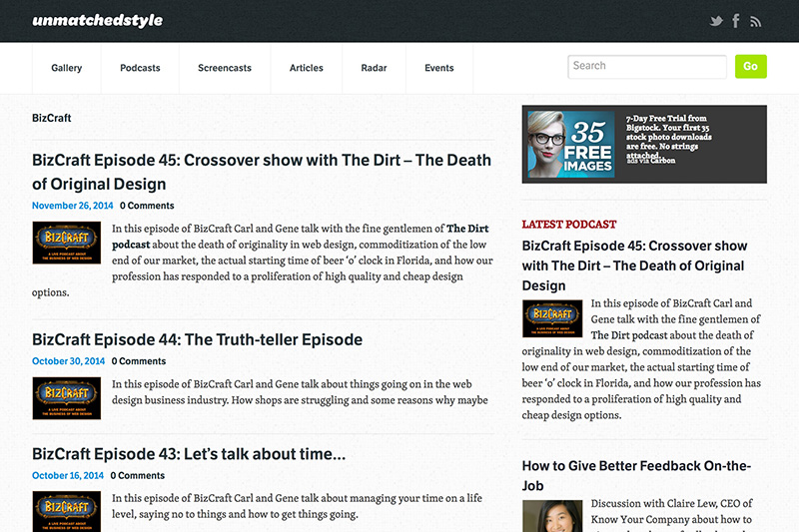Viewport: 799px width, 532px height.
Task: Click the green Go search button
Action: pyautogui.click(x=751, y=66)
